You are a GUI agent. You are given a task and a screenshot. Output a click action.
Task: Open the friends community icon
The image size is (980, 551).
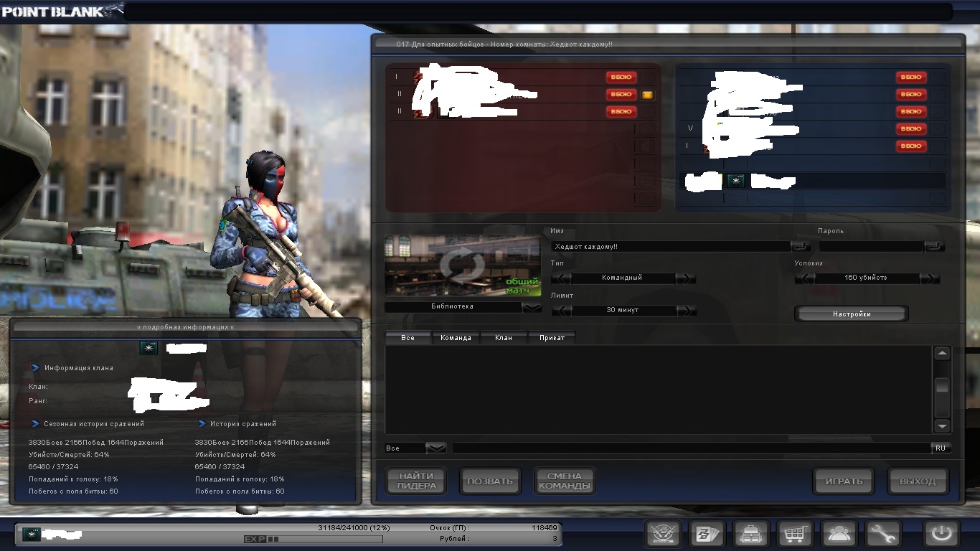838,534
